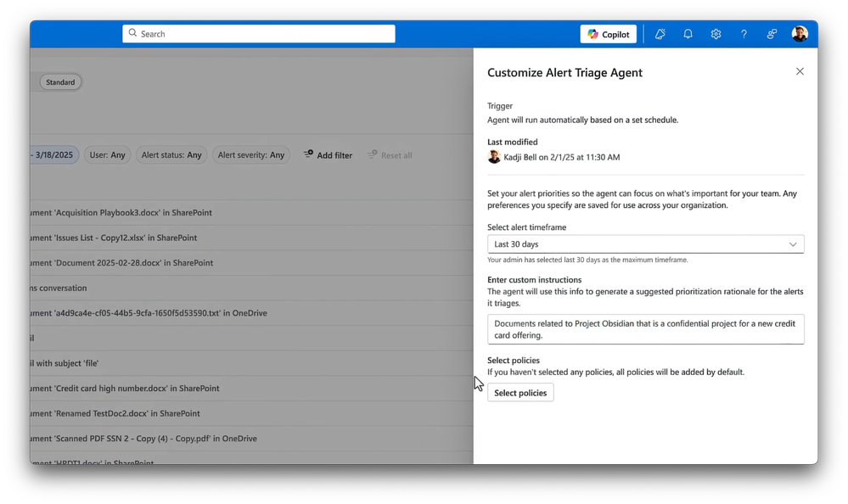Viewport: 848px width, 504px height.
Task: Open the Last 30 days timeframe dropdown
Action: click(x=646, y=244)
